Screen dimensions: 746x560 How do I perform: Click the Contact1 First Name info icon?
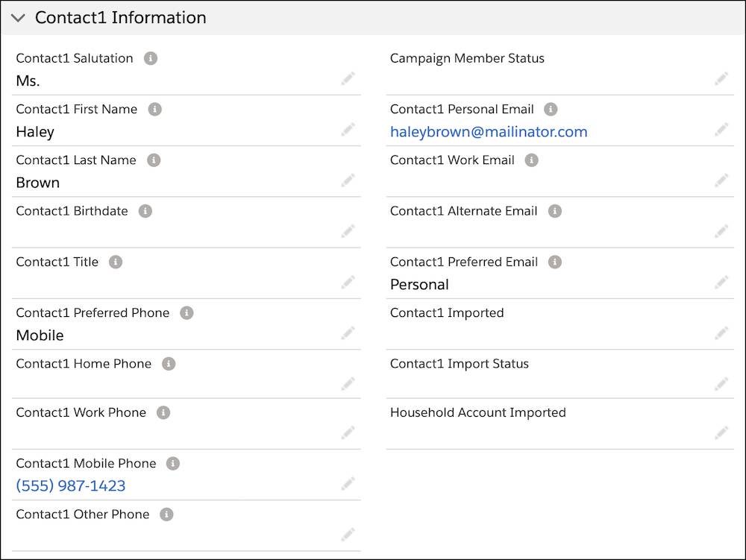154,110
